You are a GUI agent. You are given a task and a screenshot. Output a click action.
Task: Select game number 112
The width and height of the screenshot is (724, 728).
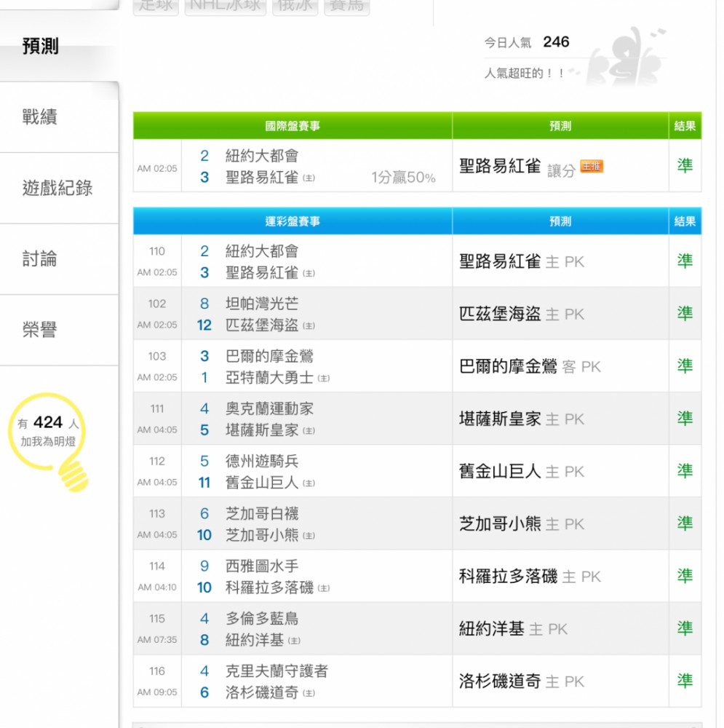click(157, 461)
